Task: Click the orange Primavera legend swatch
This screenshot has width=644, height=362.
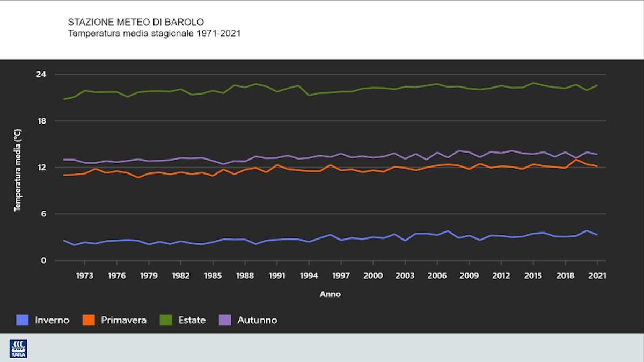Action: (x=89, y=320)
